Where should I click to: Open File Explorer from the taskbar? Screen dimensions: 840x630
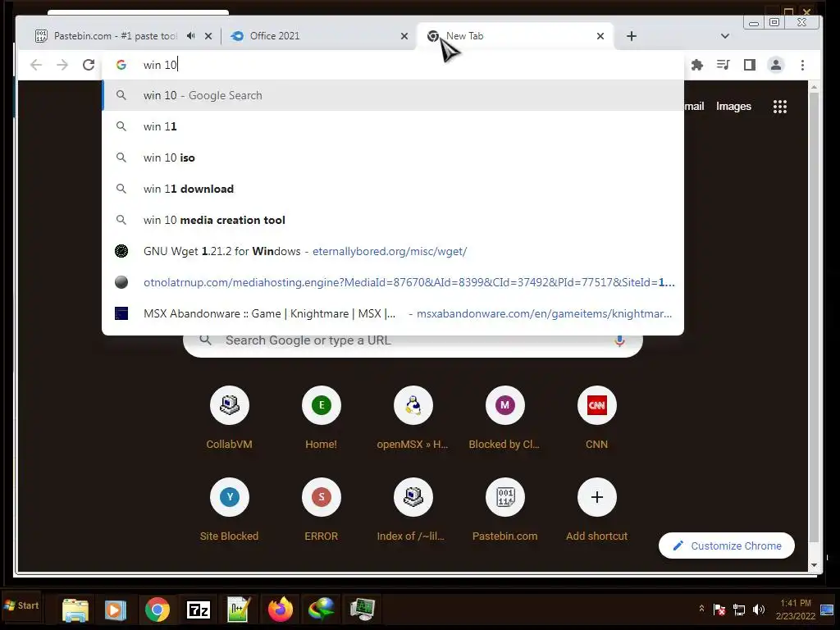tap(75, 609)
